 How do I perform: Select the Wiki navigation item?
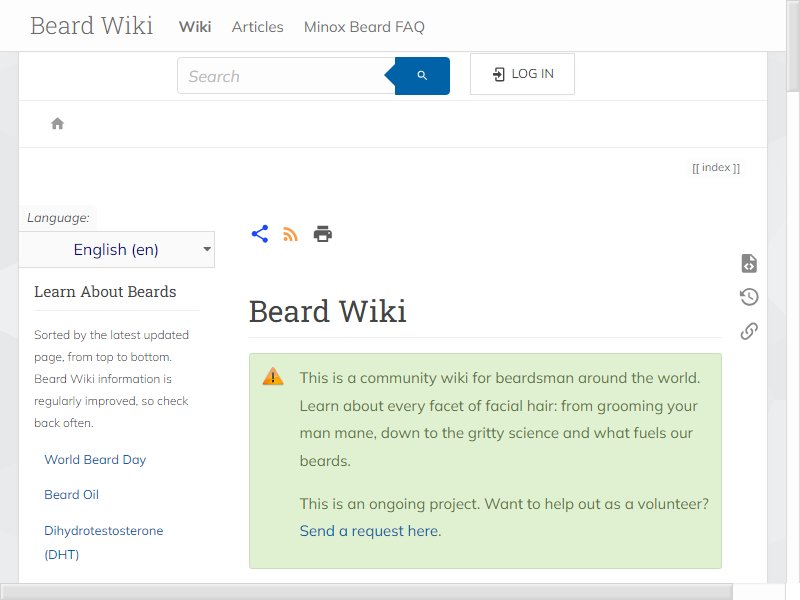[x=195, y=27]
